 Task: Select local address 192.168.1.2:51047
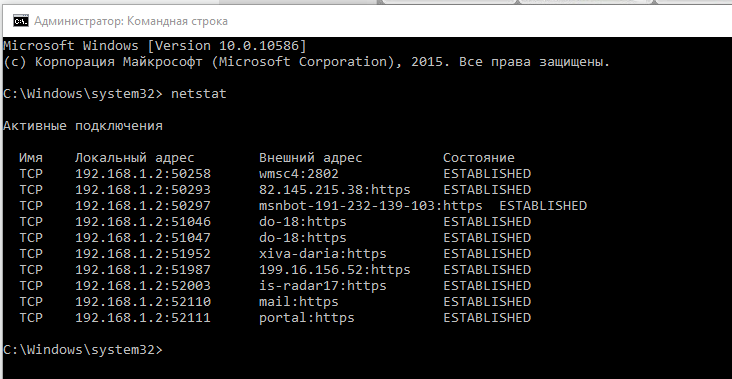[143, 238]
